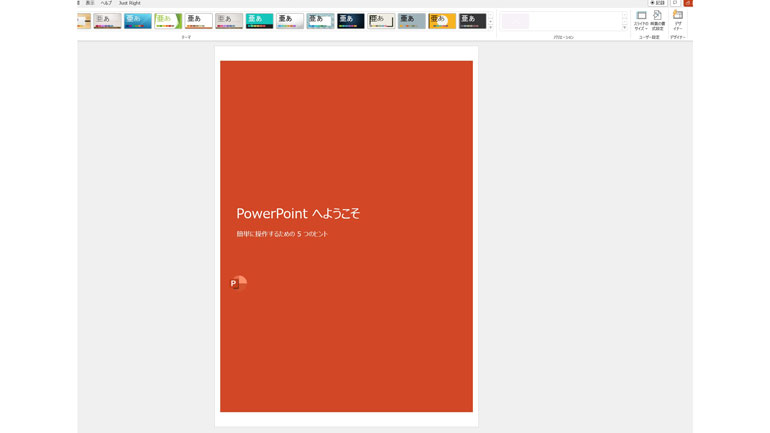
Task: Select the subtitle about 5 つのヒント
Action: point(282,234)
